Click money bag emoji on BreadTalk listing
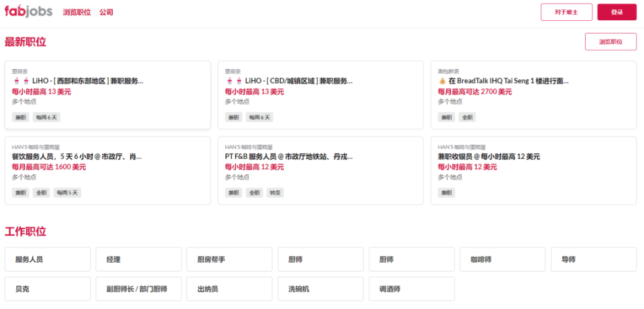The height and width of the screenshot is (309, 644). pos(442,81)
